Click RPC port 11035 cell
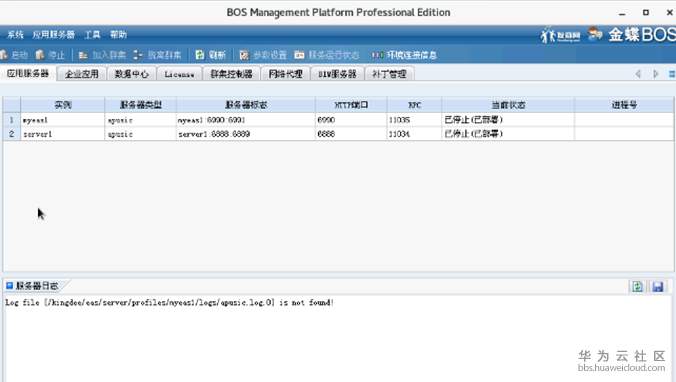The width and height of the screenshot is (676, 382). [x=415, y=120]
